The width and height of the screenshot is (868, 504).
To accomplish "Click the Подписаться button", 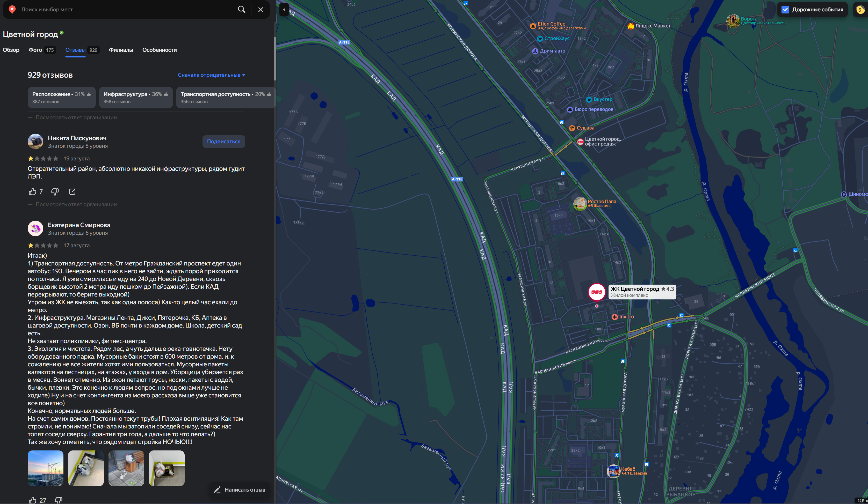I will pyautogui.click(x=223, y=142).
